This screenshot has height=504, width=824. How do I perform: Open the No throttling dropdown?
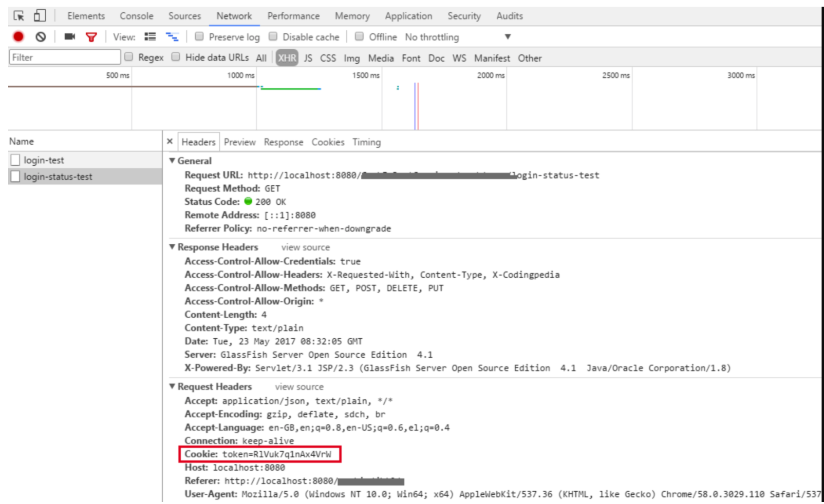(x=457, y=37)
